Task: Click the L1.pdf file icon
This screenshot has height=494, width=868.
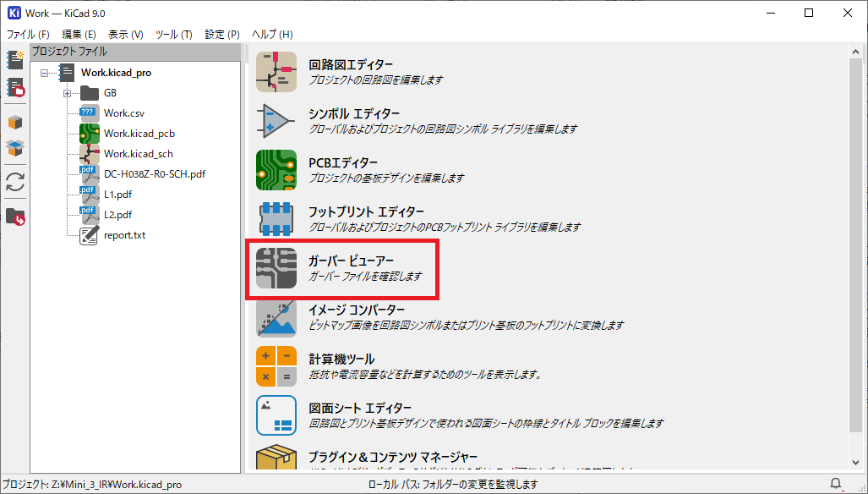Action: [89, 195]
